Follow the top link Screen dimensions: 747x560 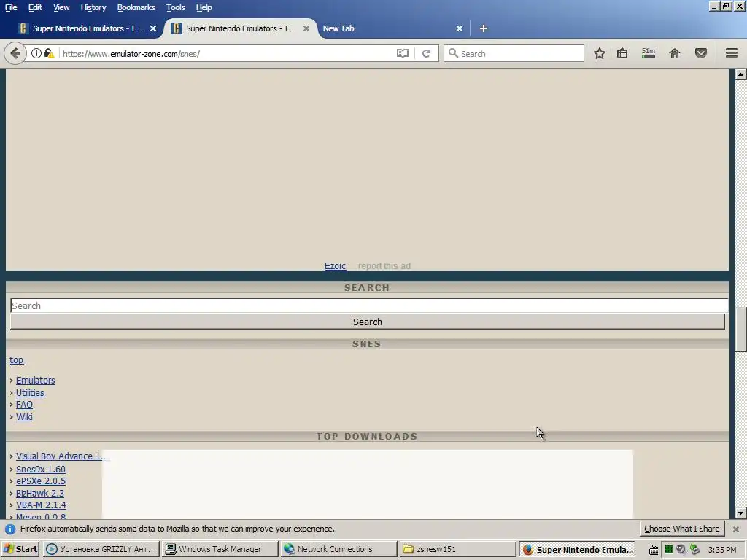point(17,360)
